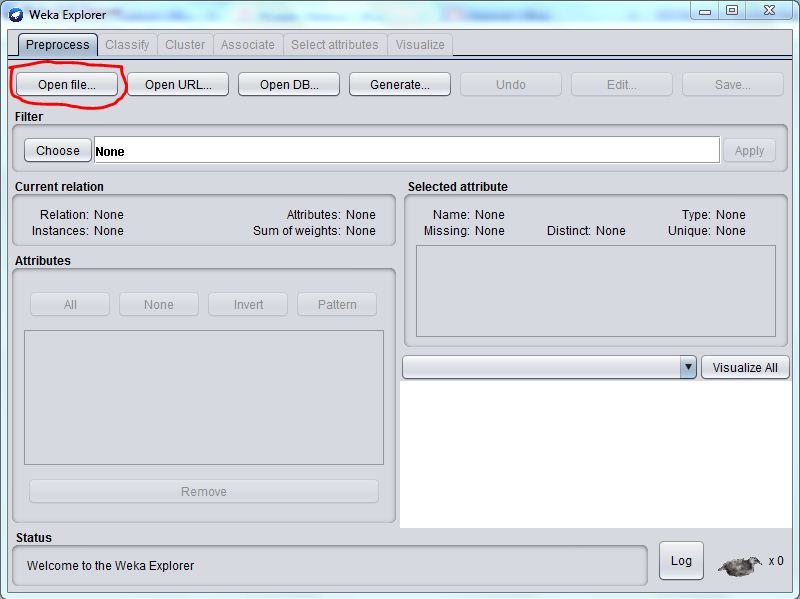Click the status text 'Welcome to the Weka Explorer'
Viewport: 800px width, 599px height.
tap(111, 565)
